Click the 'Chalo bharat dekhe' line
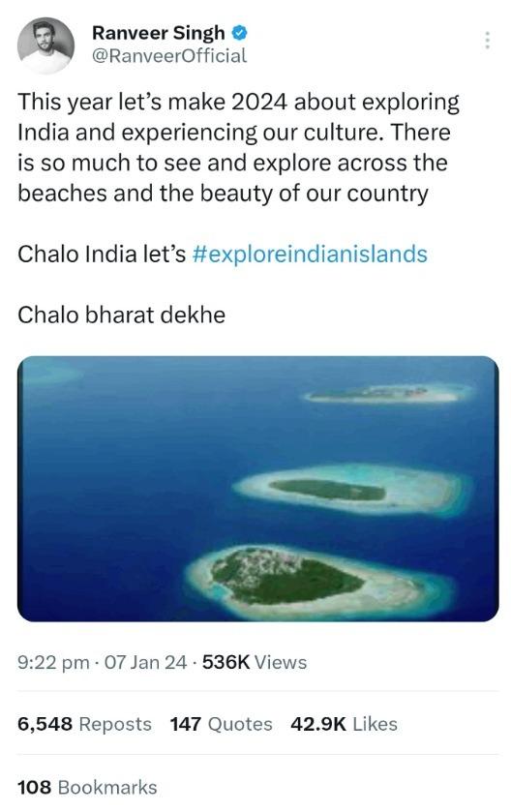The width and height of the screenshot is (511, 812). click(122, 315)
